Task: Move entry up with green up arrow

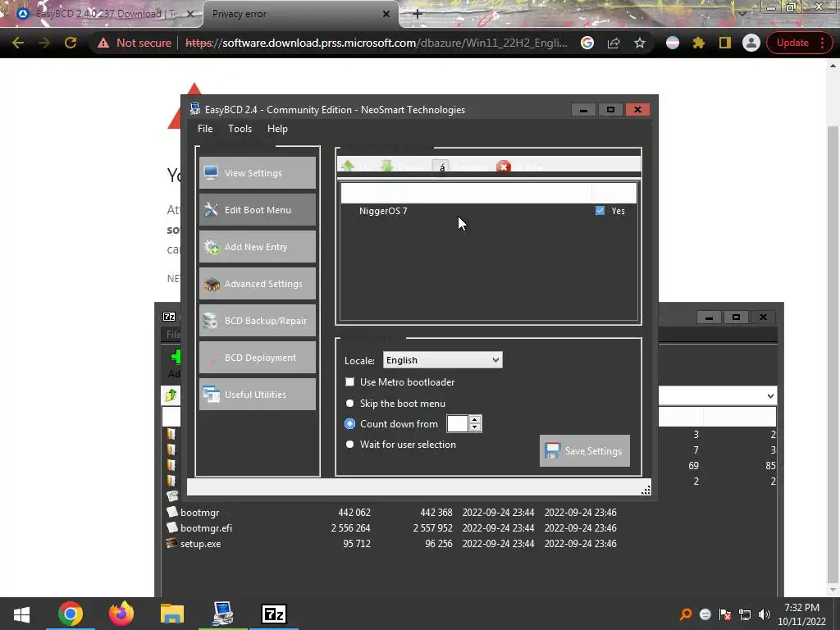Action: (x=348, y=166)
